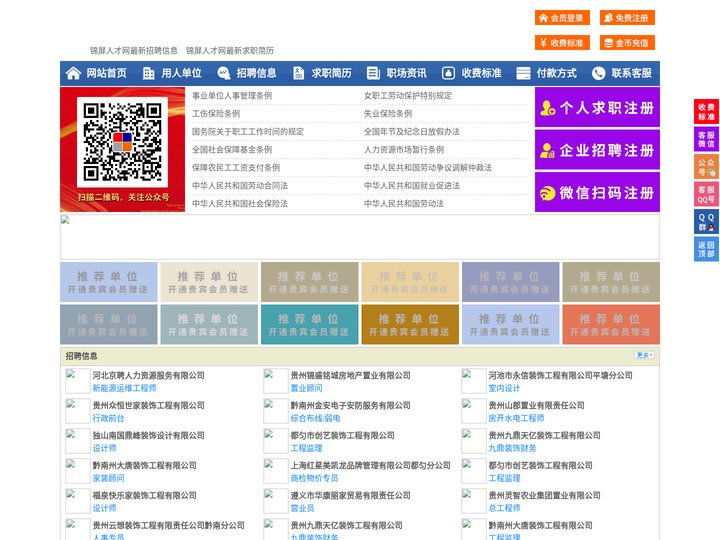Open the 客服QQ号 floating sidebar button

706,194
